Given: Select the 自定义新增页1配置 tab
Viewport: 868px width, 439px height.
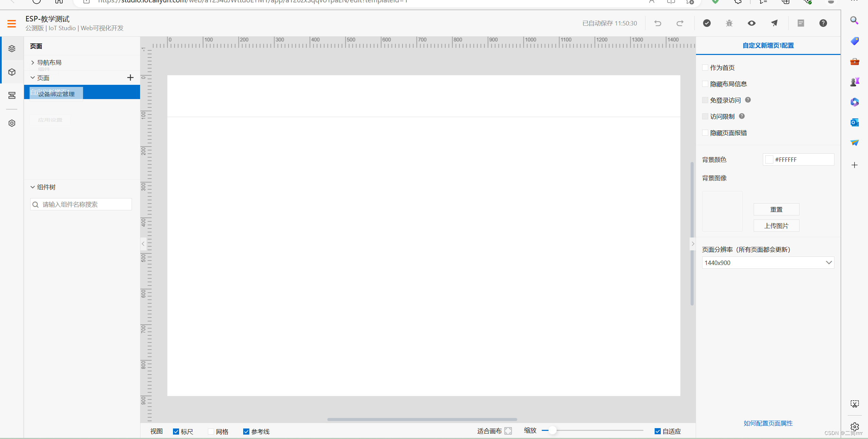Looking at the screenshot, I should (768, 45).
